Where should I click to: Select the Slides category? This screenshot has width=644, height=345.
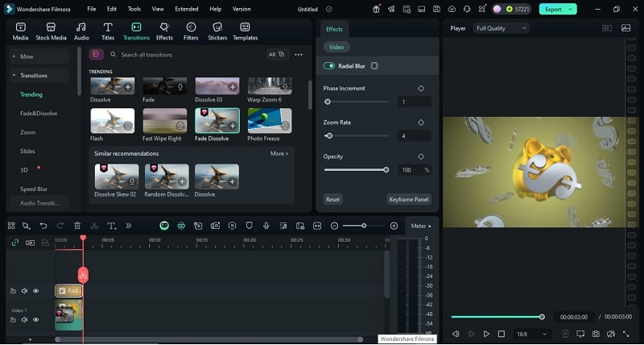point(27,152)
